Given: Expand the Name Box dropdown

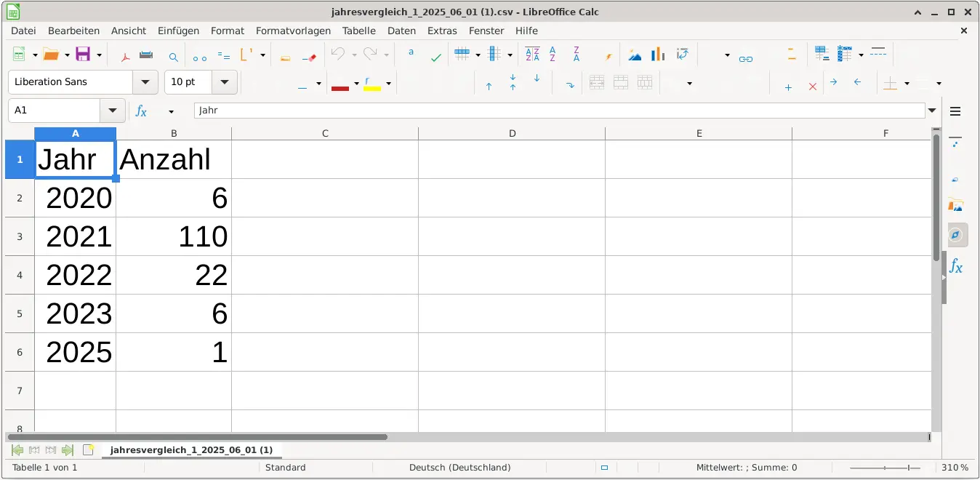Looking at the screenshot, I should 113,111.
